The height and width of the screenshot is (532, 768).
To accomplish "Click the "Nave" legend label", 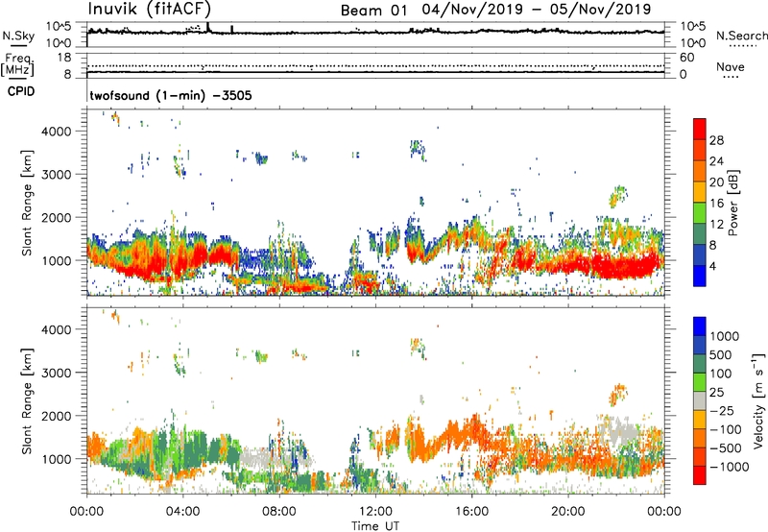I will 730,66.
